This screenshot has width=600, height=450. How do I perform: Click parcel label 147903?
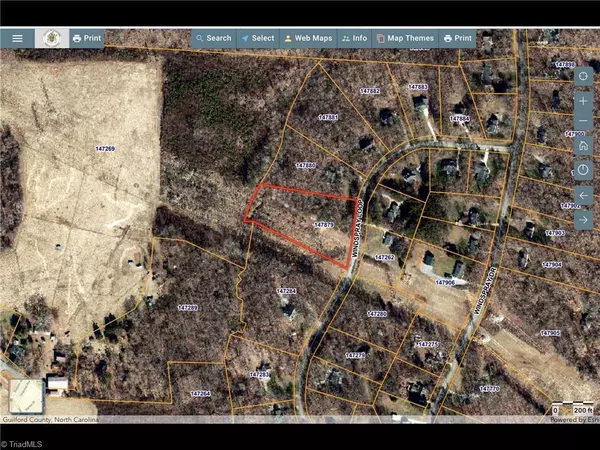pos(555,233)
